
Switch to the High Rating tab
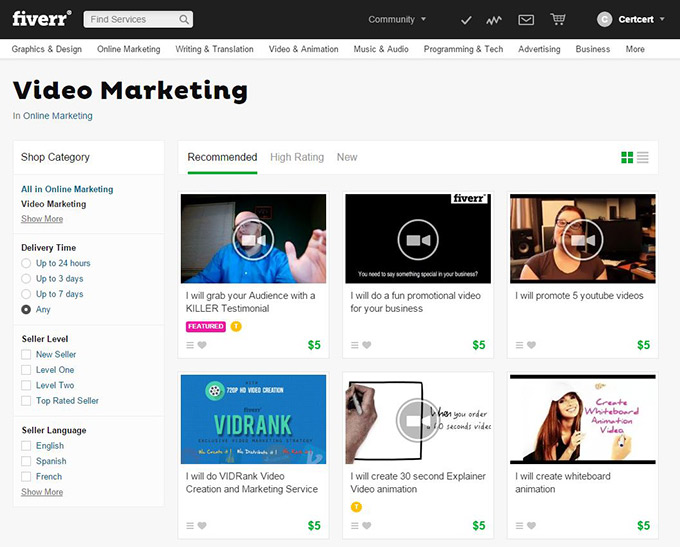pos(297,157)
